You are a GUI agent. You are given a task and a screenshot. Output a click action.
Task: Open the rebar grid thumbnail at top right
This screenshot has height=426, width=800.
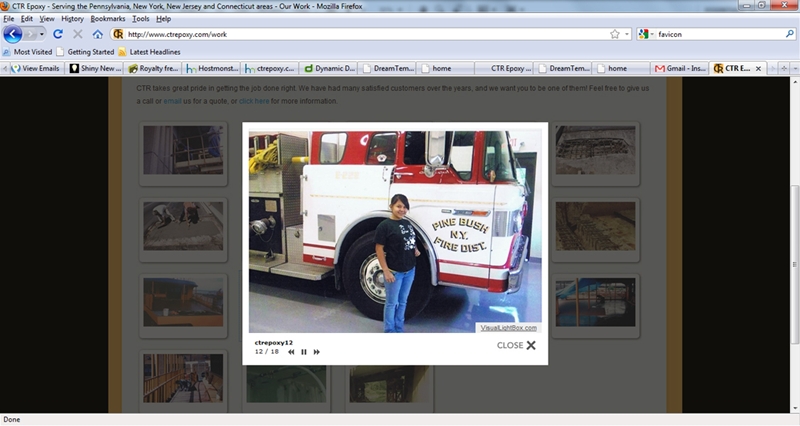click(595, 150)
